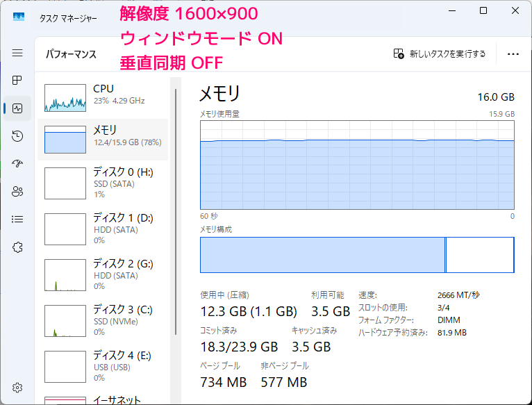Open the Details page list icon
The height and width of the screenshot is (405, 532).
pyautogui.click(x=17, y=220)
